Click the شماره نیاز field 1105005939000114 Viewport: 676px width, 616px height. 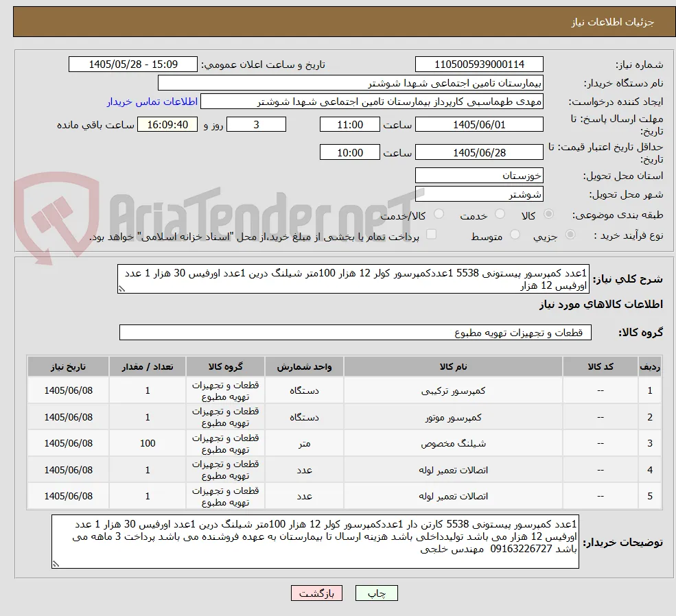tap(479, 64)
